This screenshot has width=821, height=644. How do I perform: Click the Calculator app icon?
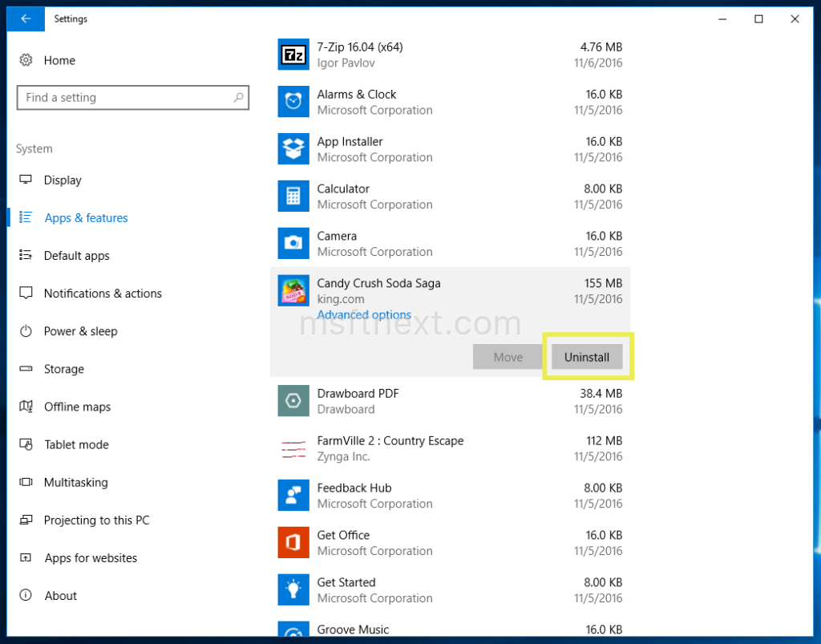[293, 196]
